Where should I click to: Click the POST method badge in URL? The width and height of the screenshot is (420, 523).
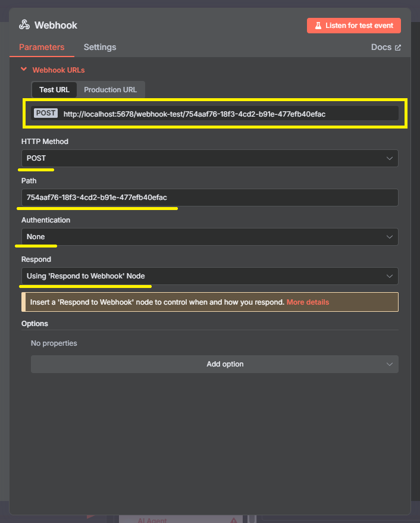[46, 114]
